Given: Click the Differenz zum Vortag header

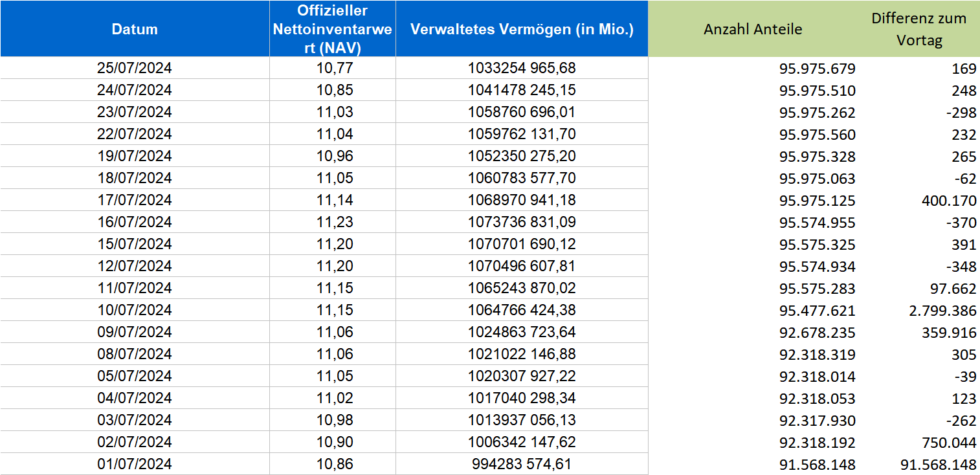Looking at the screenshot, I should pyautogui.click(x=919, y=29).
